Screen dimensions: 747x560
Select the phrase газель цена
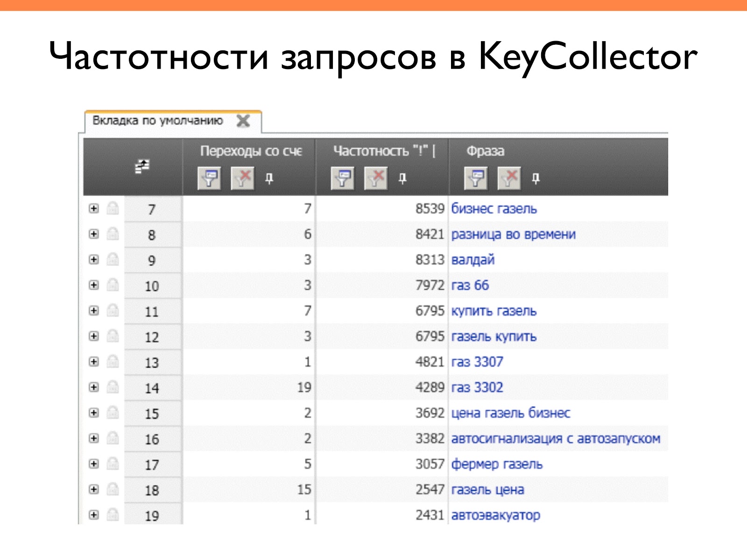click(x=488, y=490)
